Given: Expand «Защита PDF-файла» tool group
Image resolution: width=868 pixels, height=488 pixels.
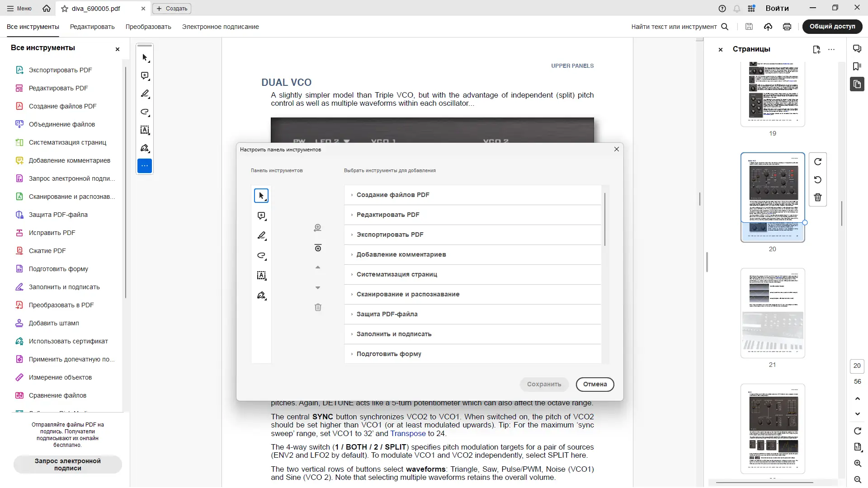Looking at the screenshot, I should coord(387,314).
